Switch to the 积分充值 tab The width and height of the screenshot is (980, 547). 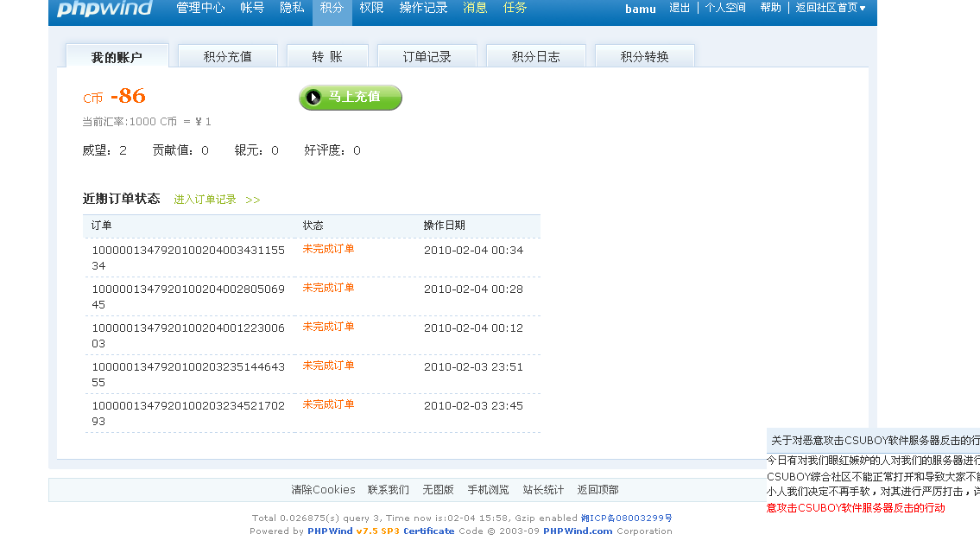[x=228, y=57]
